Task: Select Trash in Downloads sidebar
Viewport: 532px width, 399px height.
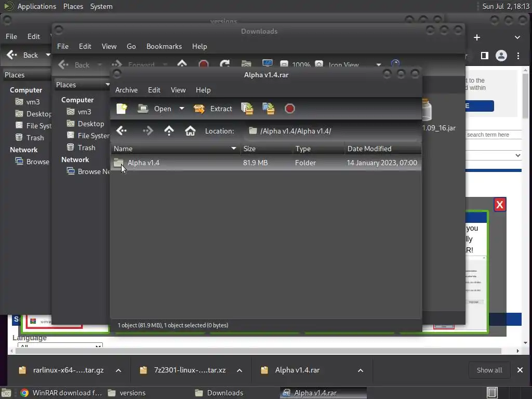Action: coord(81,147)
